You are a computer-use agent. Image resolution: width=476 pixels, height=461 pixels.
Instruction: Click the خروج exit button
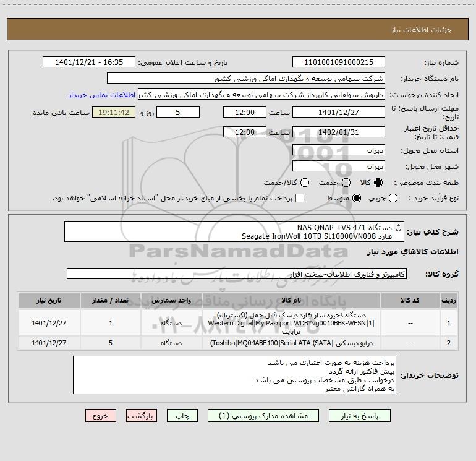(x=101, y=415)
